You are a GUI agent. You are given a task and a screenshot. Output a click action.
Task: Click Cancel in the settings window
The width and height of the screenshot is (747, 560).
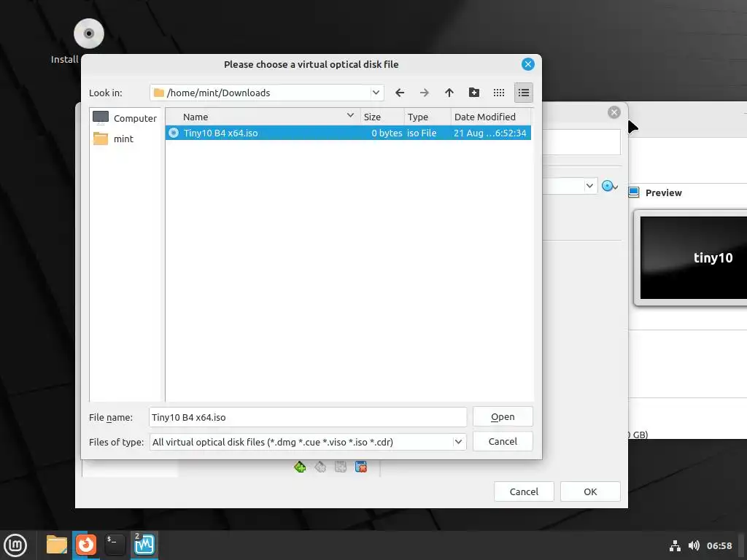click(524, 491)
